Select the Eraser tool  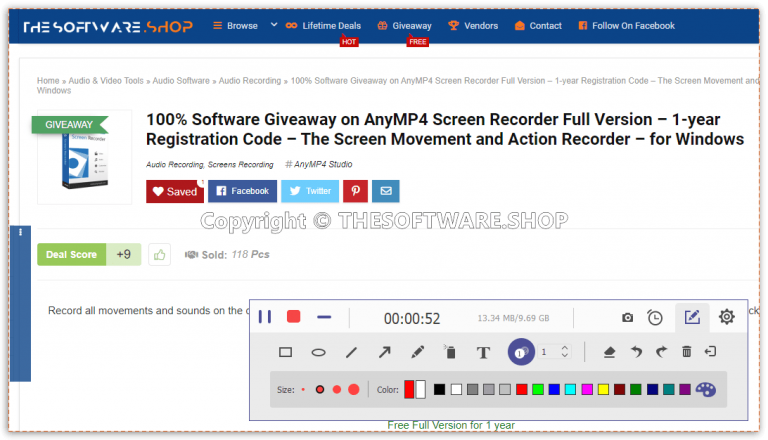pos(609,352)
